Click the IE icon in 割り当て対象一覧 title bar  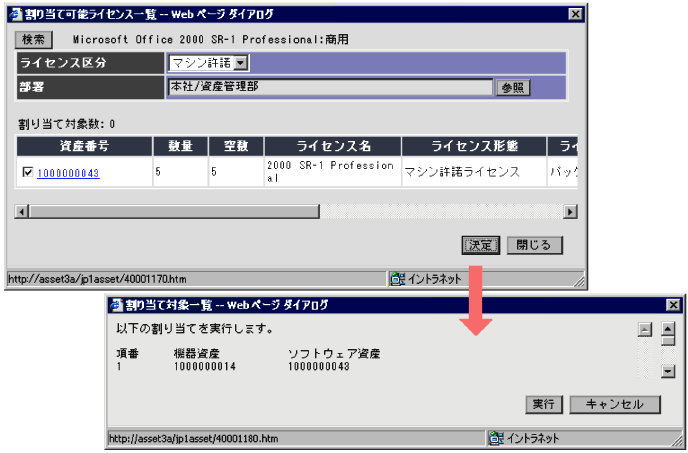click(x=117, y=305)
